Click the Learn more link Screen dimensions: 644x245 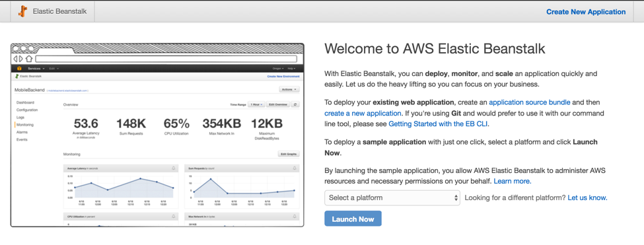512,181
